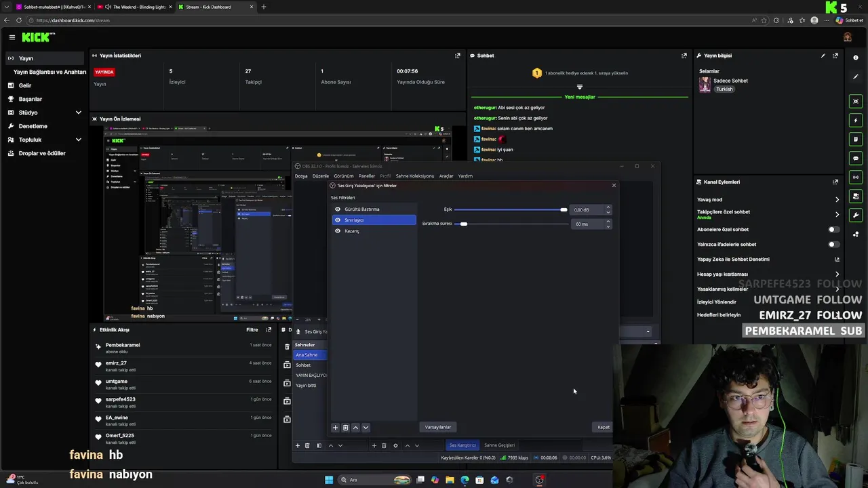Toggle visibility of Sınırlayıcı filter
Image resolution: width=868 pixels, height=488 pixels.
(338, 220)
